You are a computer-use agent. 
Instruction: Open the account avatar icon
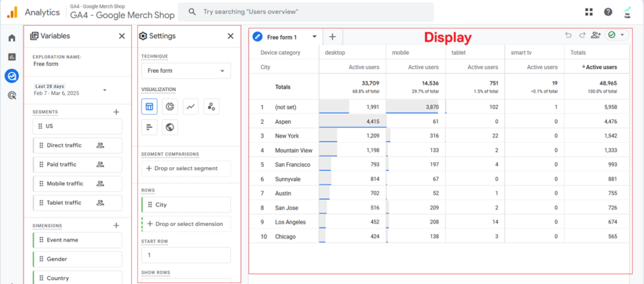(627, 13)
